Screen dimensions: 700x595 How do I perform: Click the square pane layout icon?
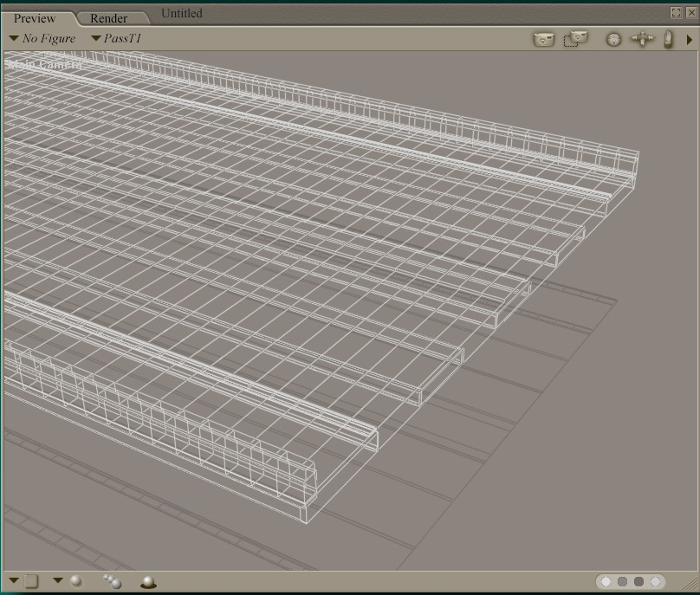point(31,581)
